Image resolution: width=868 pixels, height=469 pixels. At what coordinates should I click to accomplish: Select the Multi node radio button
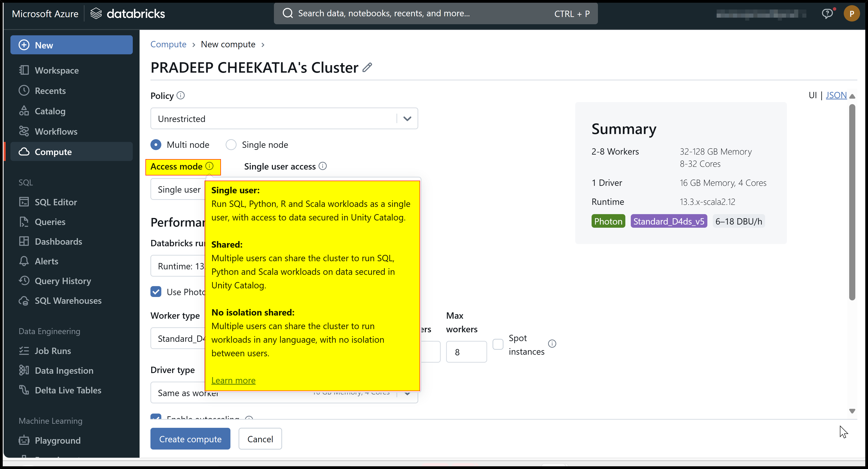tap(156, 145)
